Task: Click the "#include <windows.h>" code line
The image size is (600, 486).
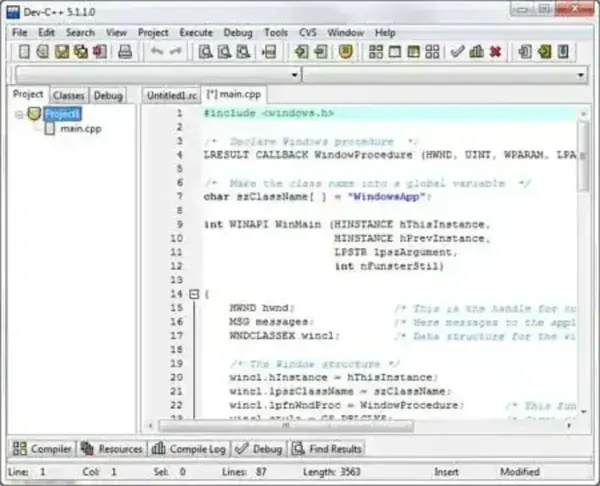Action: tap(269, 113)
